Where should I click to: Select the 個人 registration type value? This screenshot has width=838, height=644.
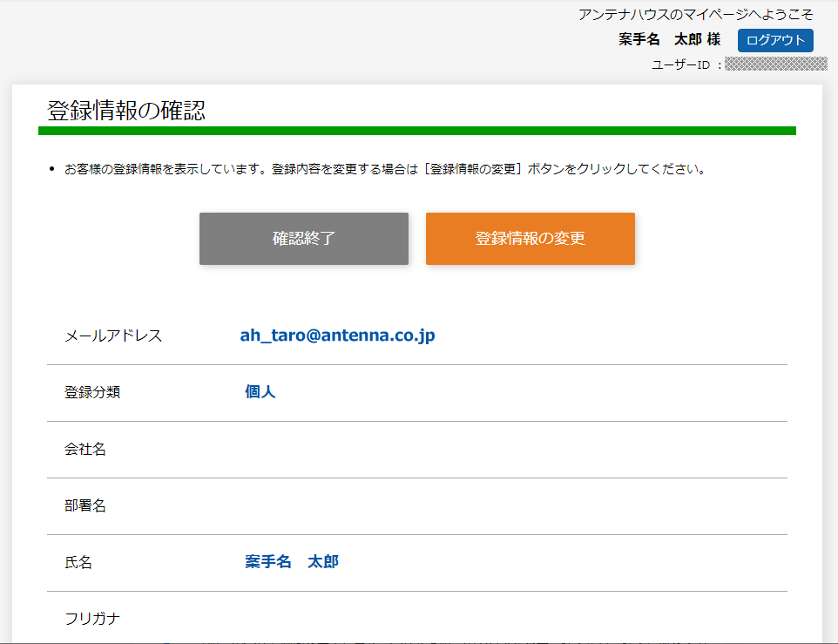259,391
